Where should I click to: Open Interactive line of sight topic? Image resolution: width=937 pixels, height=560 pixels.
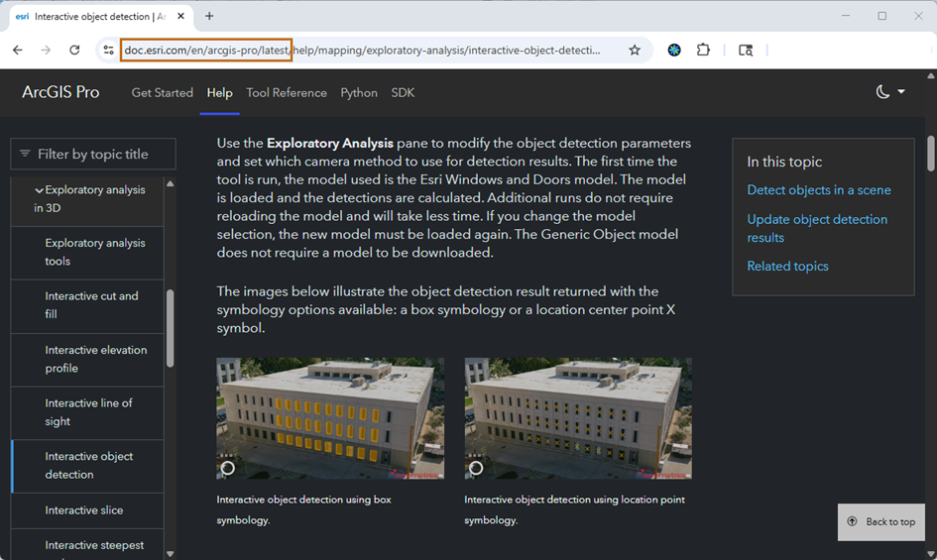(x=87, y=412)
